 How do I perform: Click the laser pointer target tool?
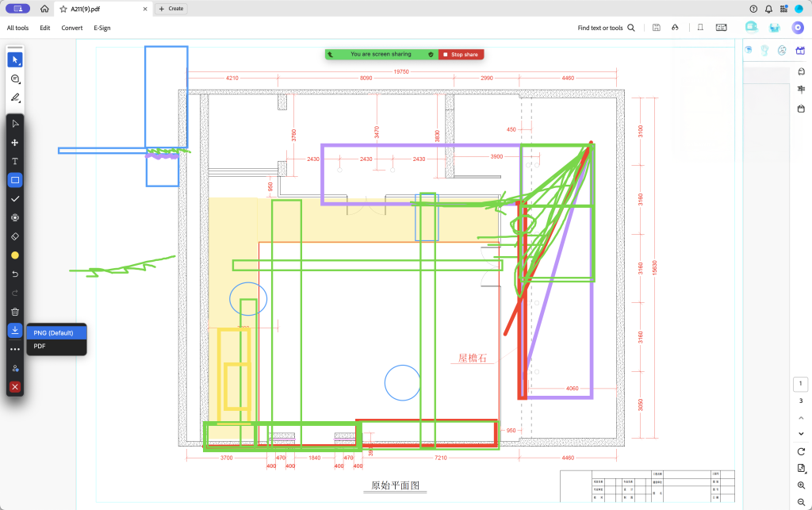15,217
